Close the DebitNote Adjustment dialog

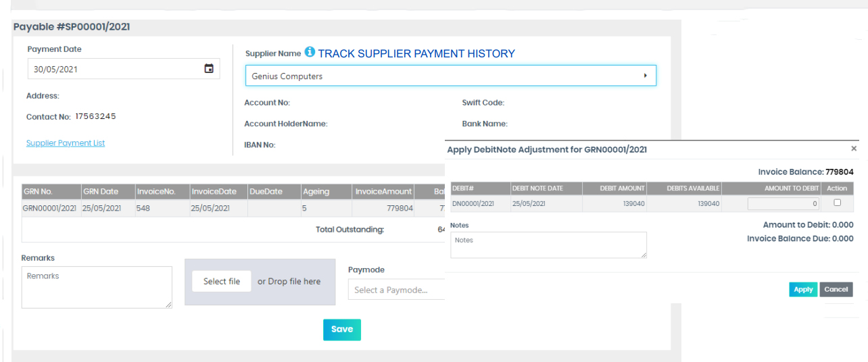(x=853, y=149)
